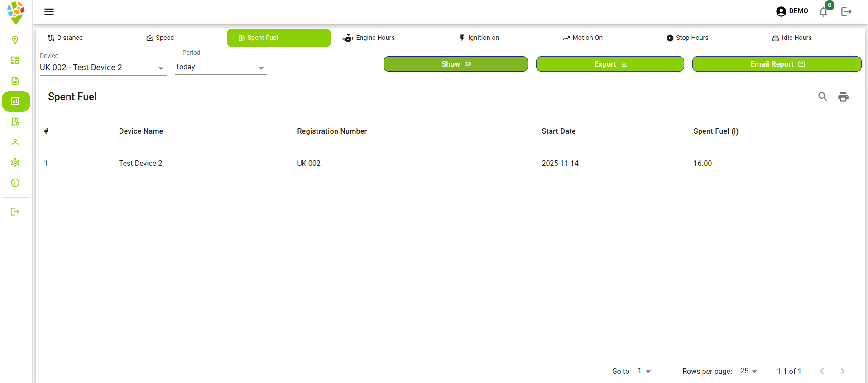The image size is (868, 383).
Task: Open the settings gear in sidebar
Action: point(15,162)
